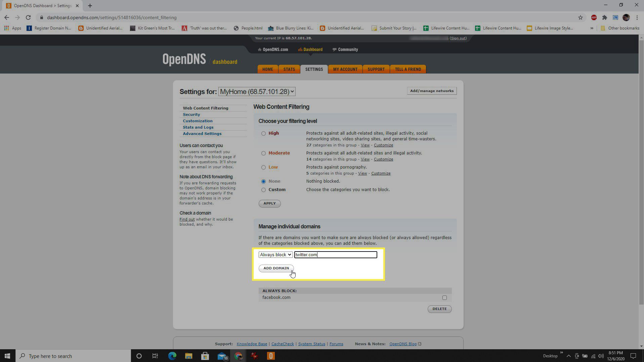644x362 pixels.
Task: Go back with browser back arrow
Action: pos(7,17)
